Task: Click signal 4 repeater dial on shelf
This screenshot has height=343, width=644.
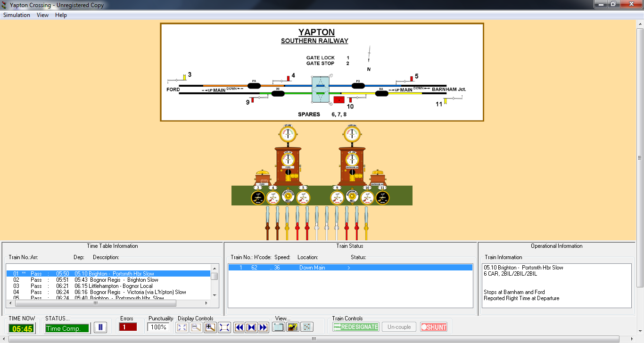Action: 273,197
